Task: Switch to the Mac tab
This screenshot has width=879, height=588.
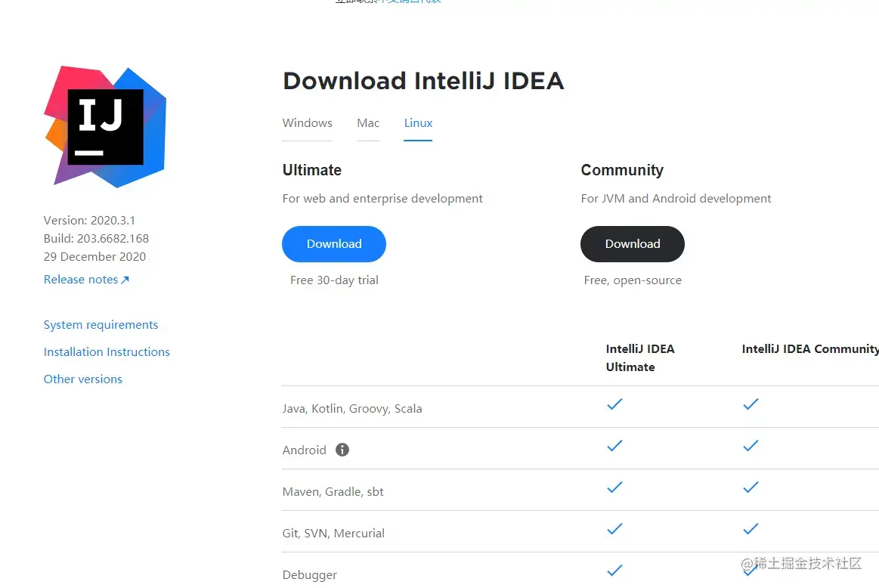Action: 368,122
